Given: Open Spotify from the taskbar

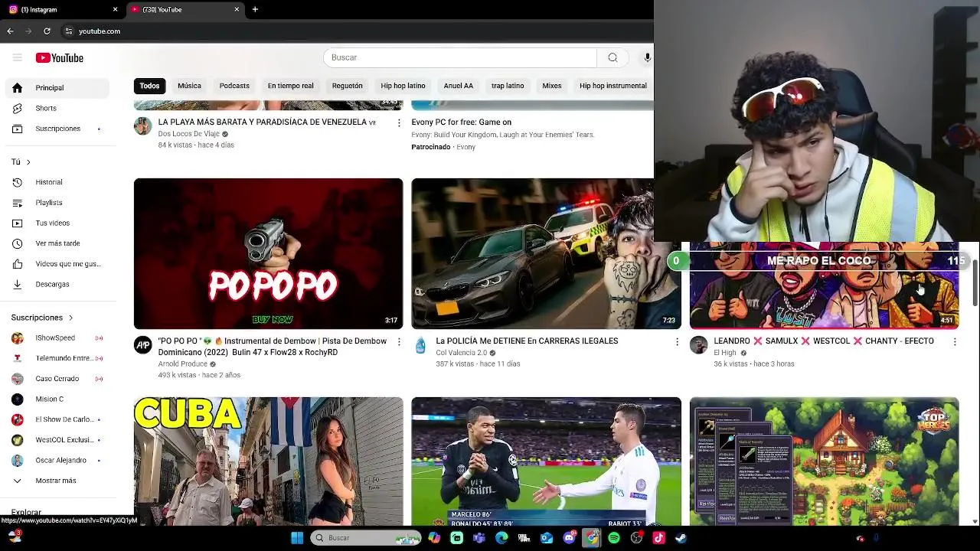Looking at the screenshot, I should click(x=614, y=538).
